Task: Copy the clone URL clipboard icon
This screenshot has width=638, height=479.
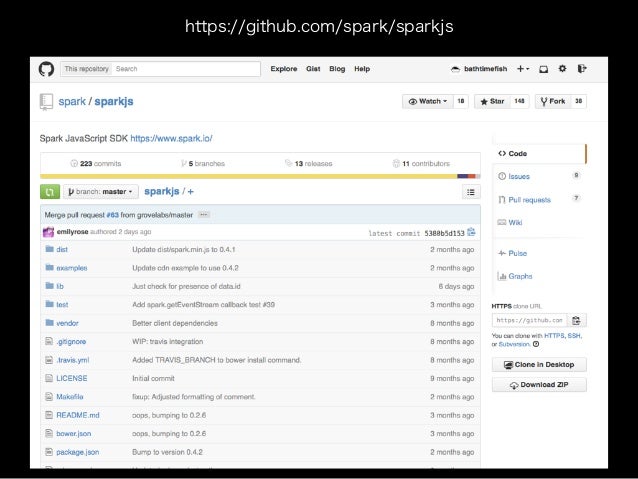Action: tap(576, 320)
